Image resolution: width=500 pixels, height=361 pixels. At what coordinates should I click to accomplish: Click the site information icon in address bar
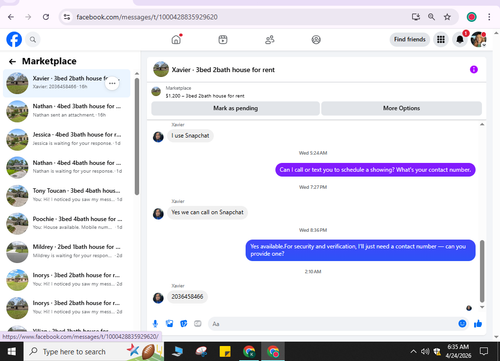tap(67, 17)
